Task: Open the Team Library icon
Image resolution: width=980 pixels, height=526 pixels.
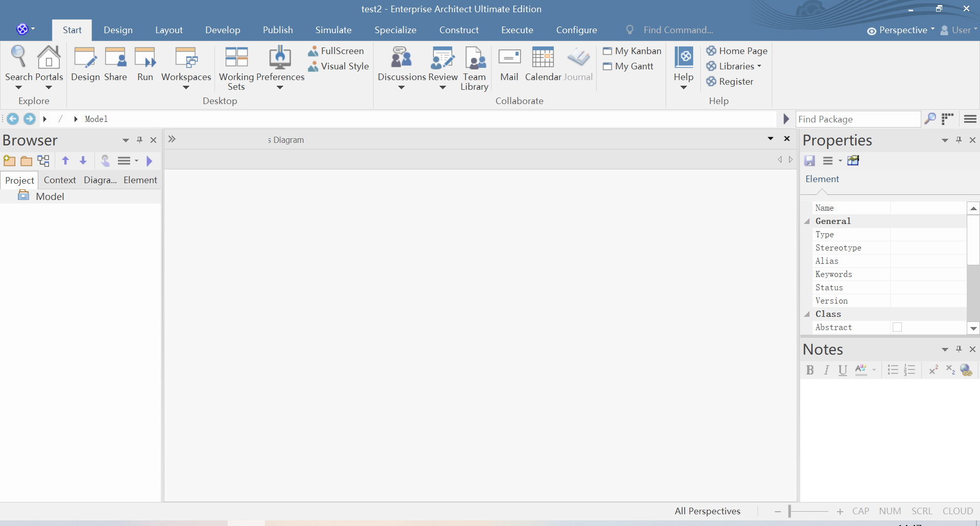Action: click(475, 57)
